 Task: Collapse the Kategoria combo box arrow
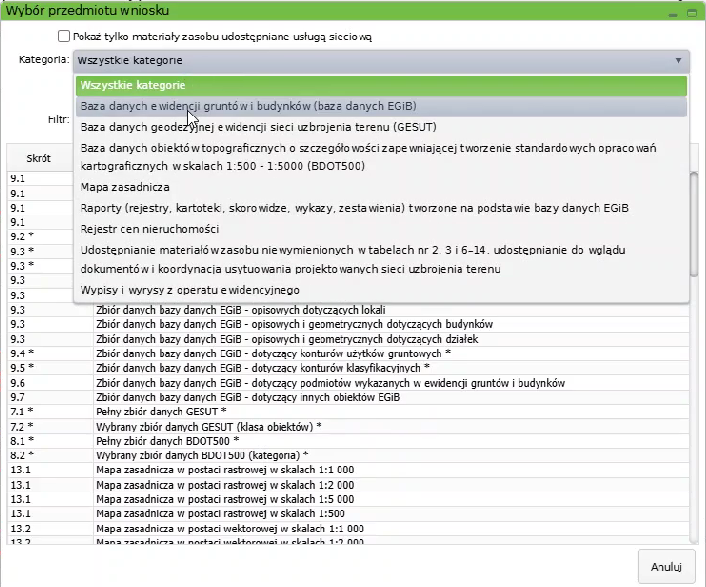pos(678,60)
